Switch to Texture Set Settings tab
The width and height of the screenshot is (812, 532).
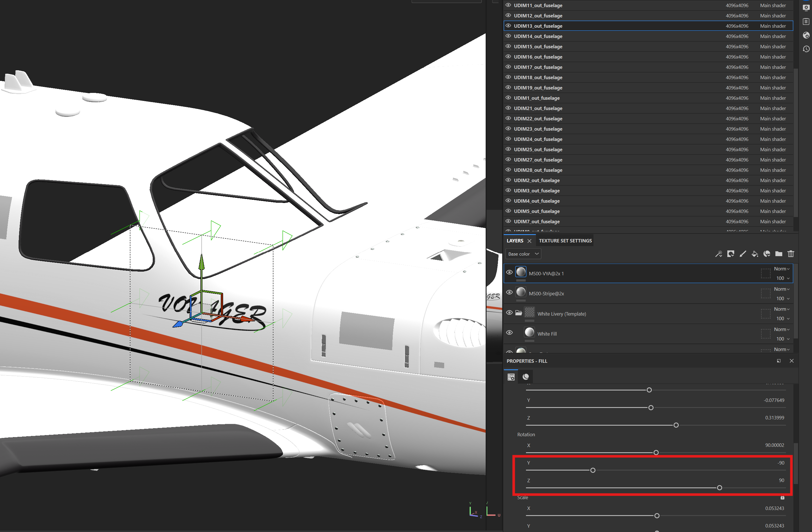click(565, 241)
